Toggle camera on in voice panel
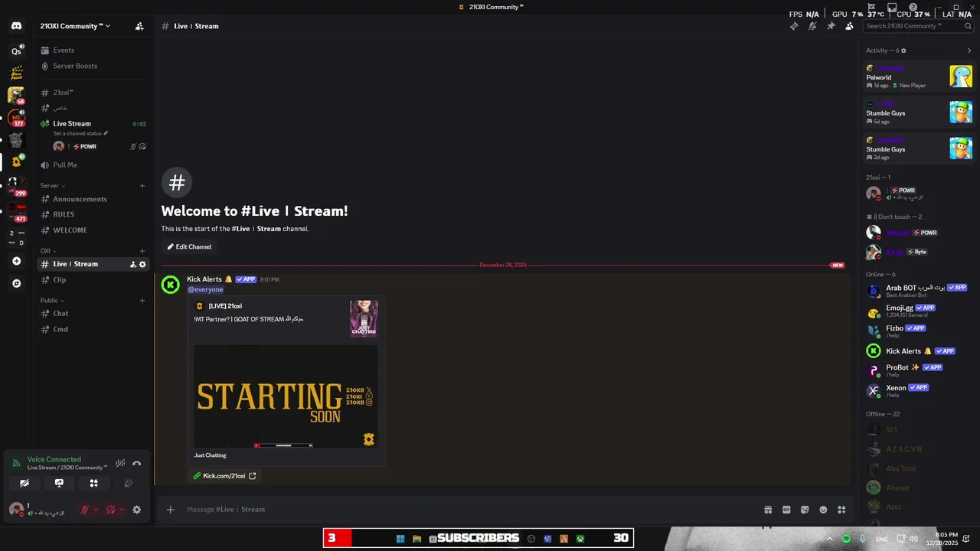The height and width of the screenshot is (551, 980). pos(24,483)
